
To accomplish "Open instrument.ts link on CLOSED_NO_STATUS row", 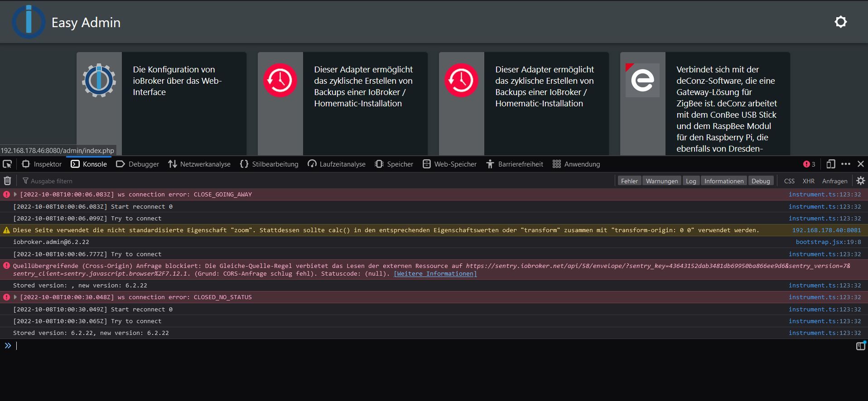I will click(825, 297).
